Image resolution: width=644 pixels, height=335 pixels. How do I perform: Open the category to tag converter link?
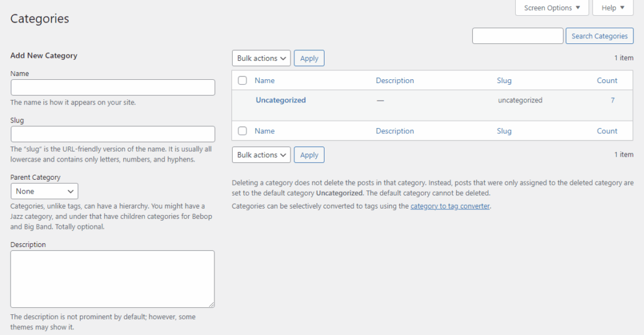pos(450,206)
